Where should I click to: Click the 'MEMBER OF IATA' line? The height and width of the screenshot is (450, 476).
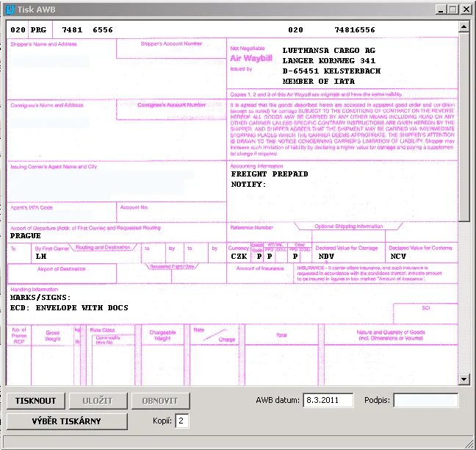point(319,82)
